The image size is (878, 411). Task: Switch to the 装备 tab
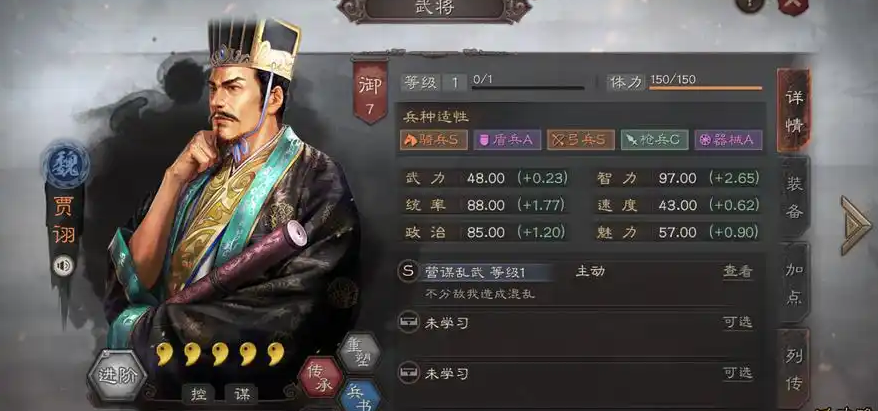pos(794,197)
